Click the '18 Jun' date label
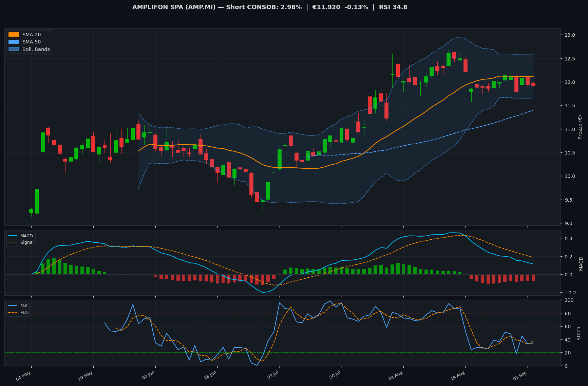This screenshot has height=386, width=588. (210, 376)
